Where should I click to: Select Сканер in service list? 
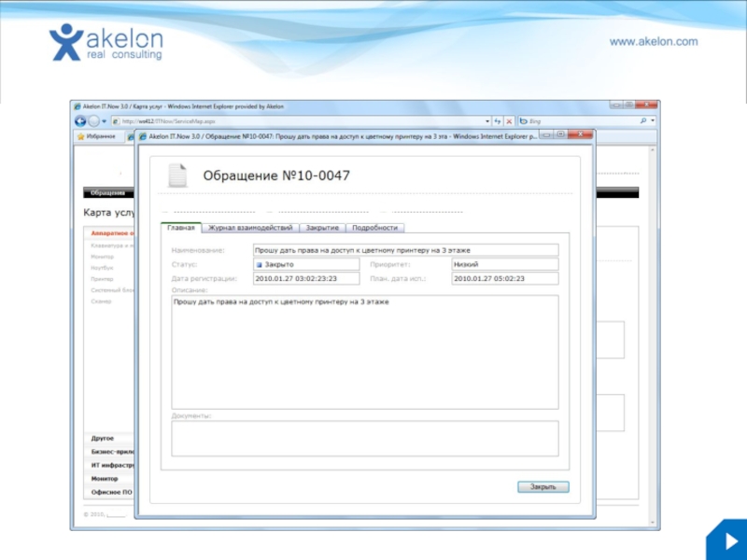pos(101,301)
